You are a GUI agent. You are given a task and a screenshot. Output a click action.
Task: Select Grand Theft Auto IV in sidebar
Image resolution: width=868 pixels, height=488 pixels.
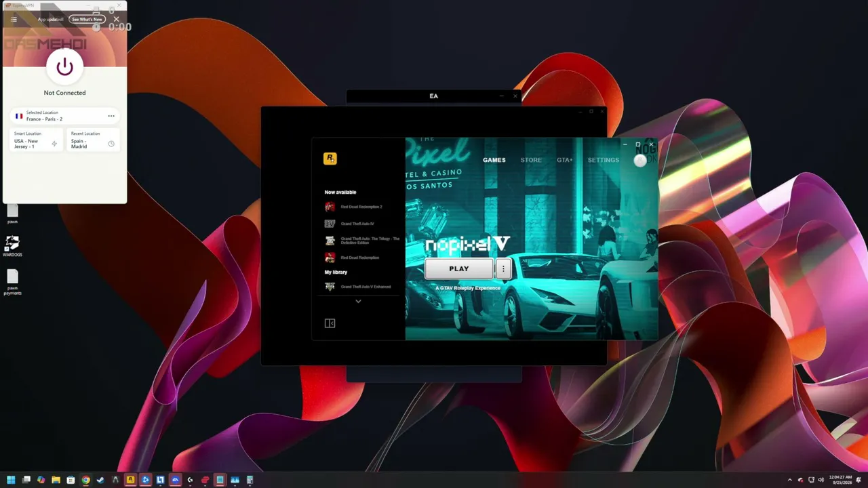pos(357,224)
